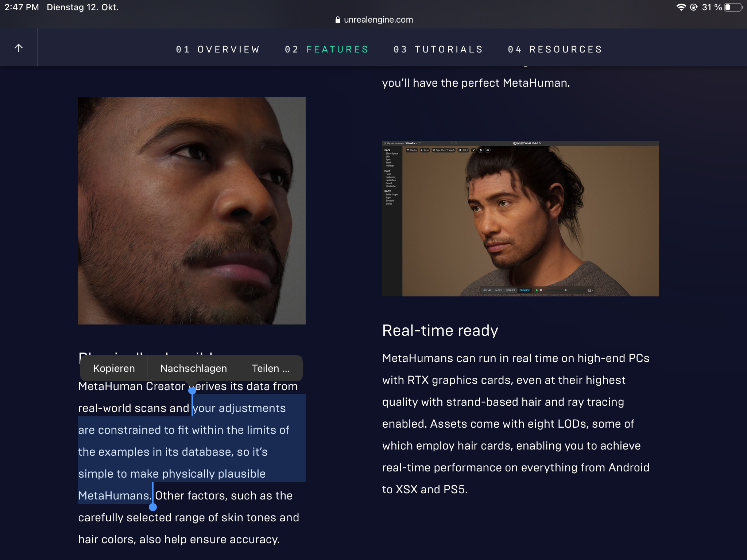Tap the 31 % battery percentage text
The image size is (747, 560).
[712, 7]
